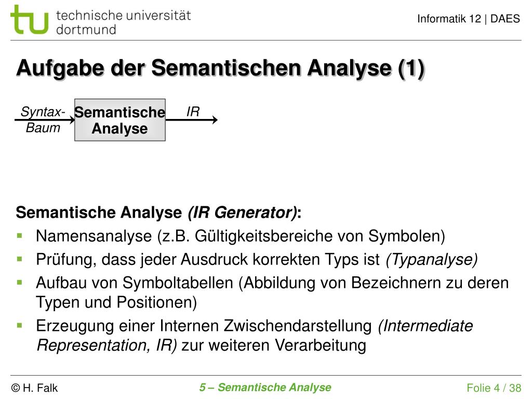
Task: Click the green bullet beside Namensanalyse
Action: 19,235
